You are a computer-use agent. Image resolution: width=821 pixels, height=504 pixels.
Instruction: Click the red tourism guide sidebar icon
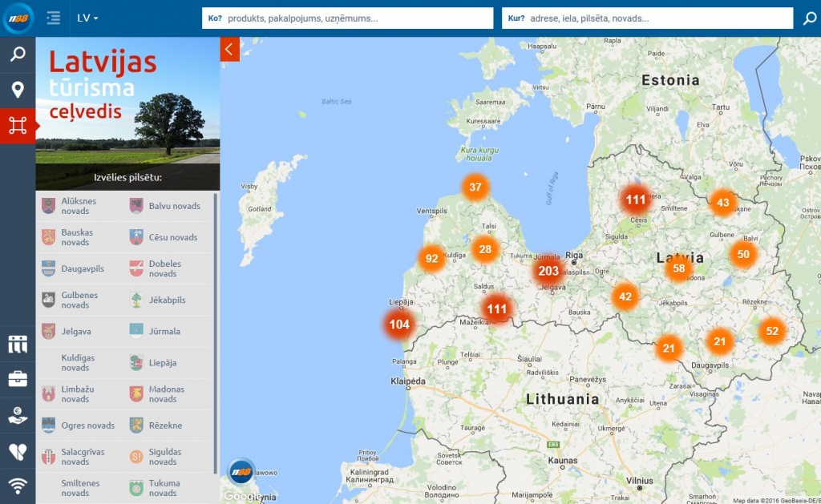(x=18, y=126)
